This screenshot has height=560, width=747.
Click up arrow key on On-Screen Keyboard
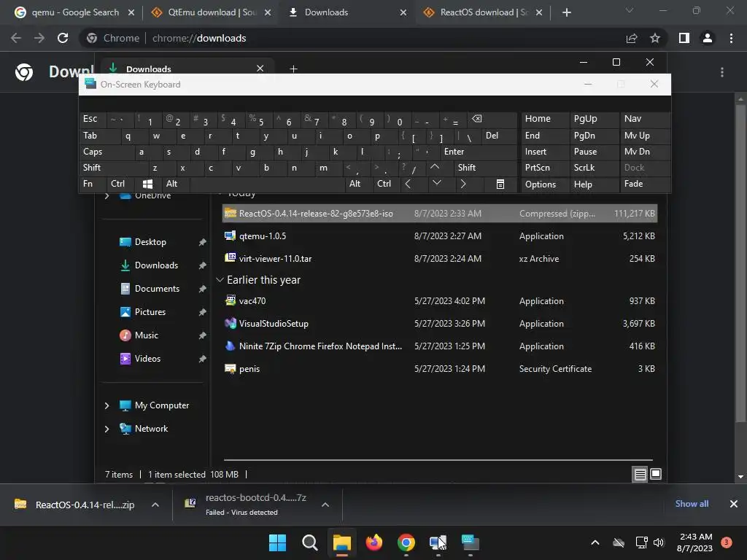(435, 168)
